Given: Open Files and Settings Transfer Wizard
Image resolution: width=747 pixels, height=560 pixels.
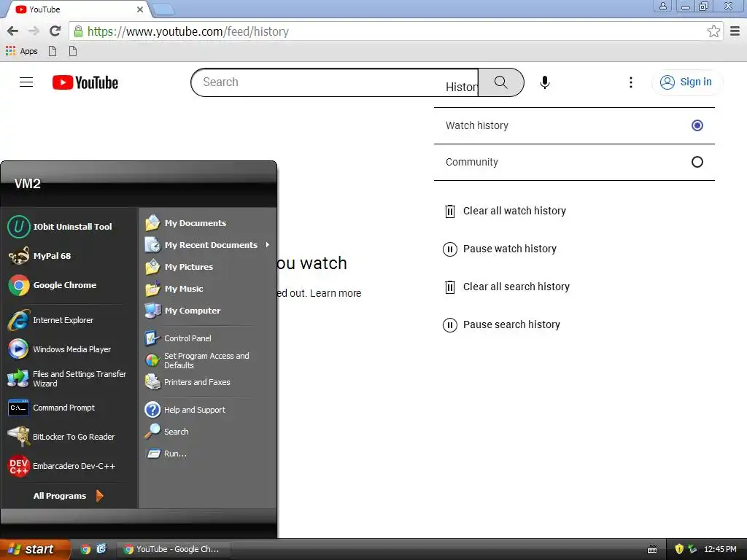Looking at the screenshot, I should pyautogui.click(x=66, y=379).
